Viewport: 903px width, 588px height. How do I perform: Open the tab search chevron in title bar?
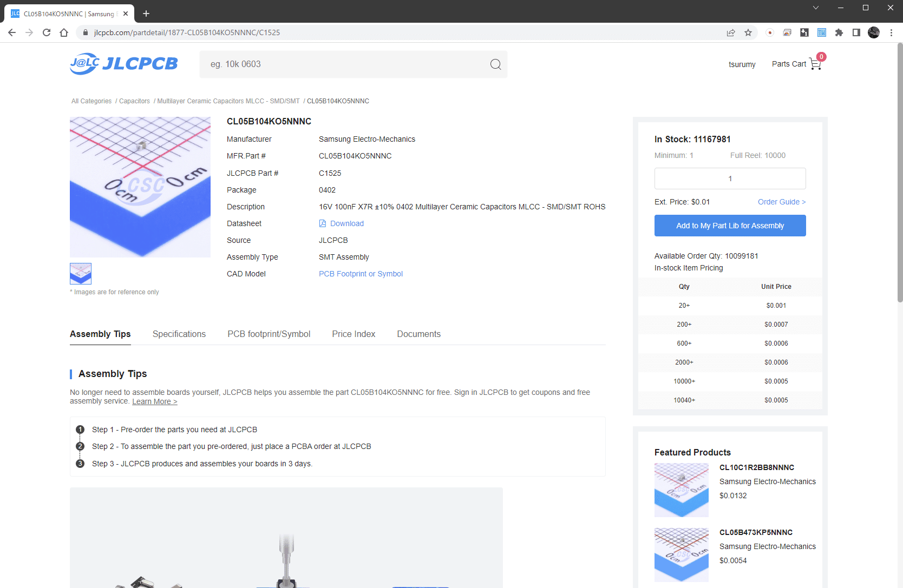(x=816, y=8)
